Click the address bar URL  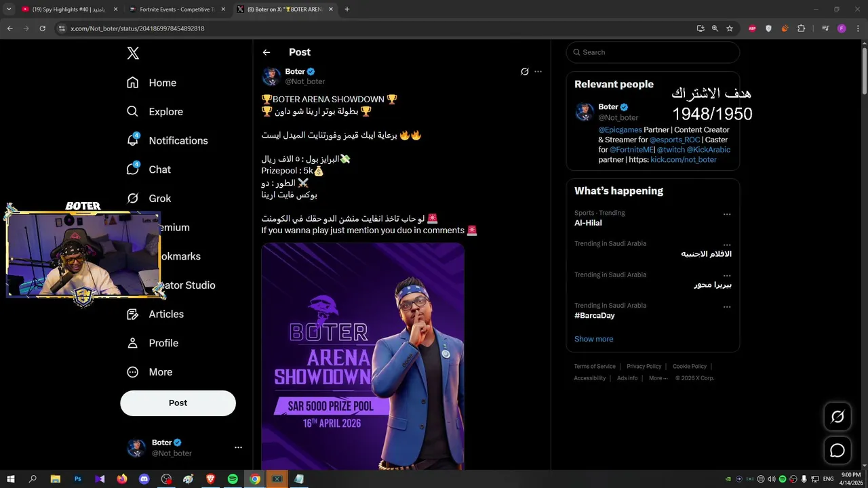point(138,28)
